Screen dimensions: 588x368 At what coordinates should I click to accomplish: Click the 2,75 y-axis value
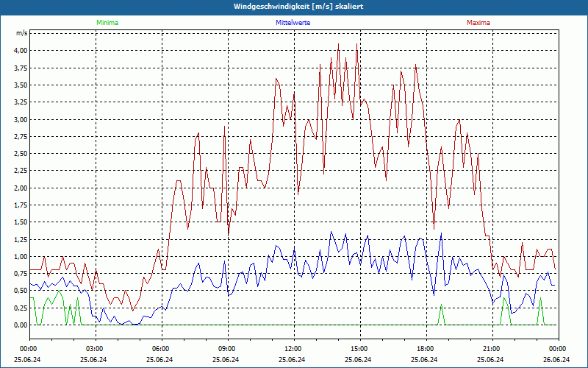coord(21,137)
